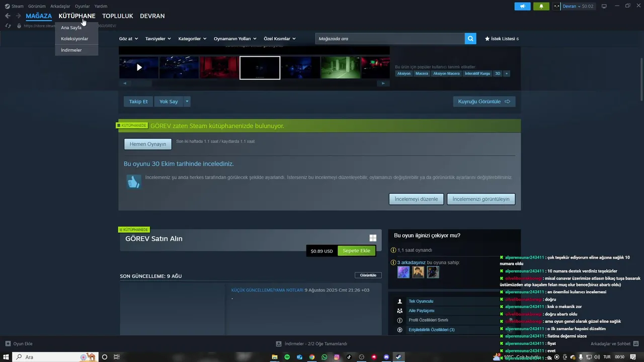Click İncelemenizi görüntüleyin button
644x362 pixels.
[x=481, y=199]
